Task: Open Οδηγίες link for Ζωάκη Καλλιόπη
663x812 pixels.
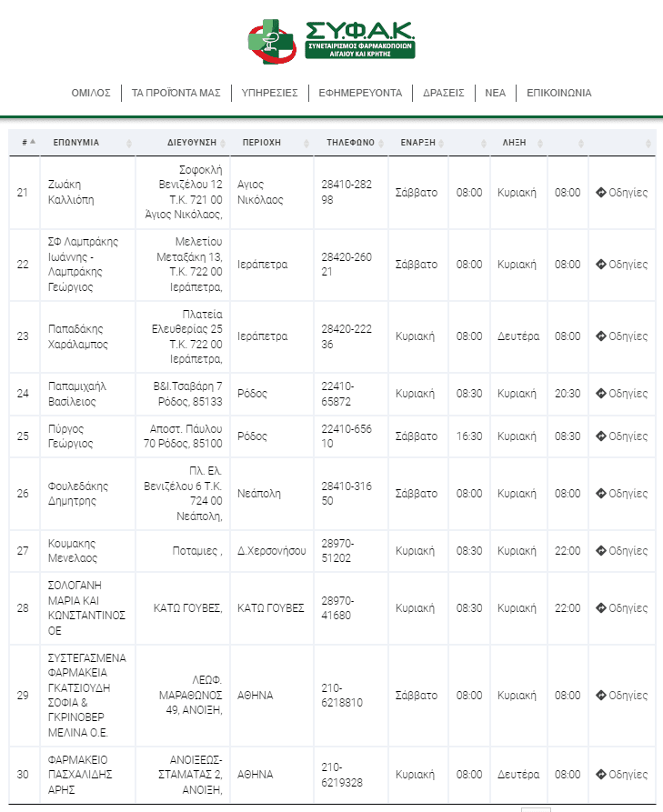Action: pyautogui.click(x=622, y=193)
